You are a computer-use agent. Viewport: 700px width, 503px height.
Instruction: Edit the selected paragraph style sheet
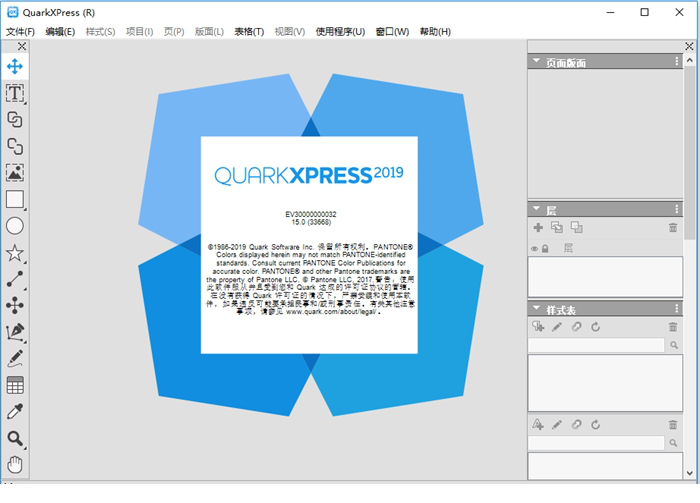[557, 327]
